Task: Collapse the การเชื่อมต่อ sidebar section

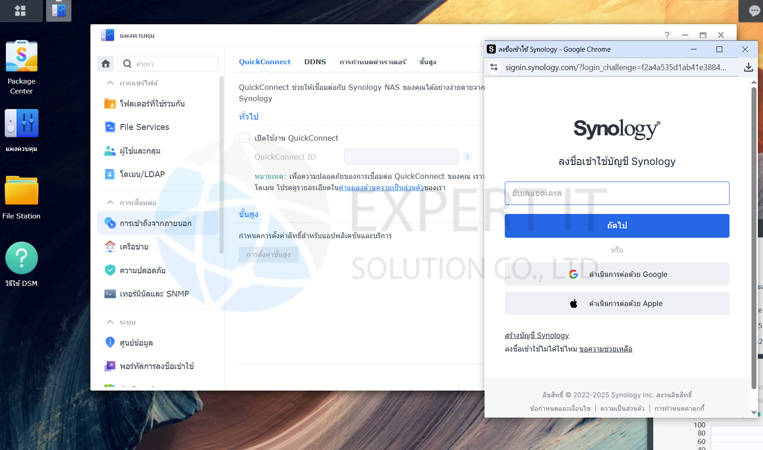Action: 110,202
